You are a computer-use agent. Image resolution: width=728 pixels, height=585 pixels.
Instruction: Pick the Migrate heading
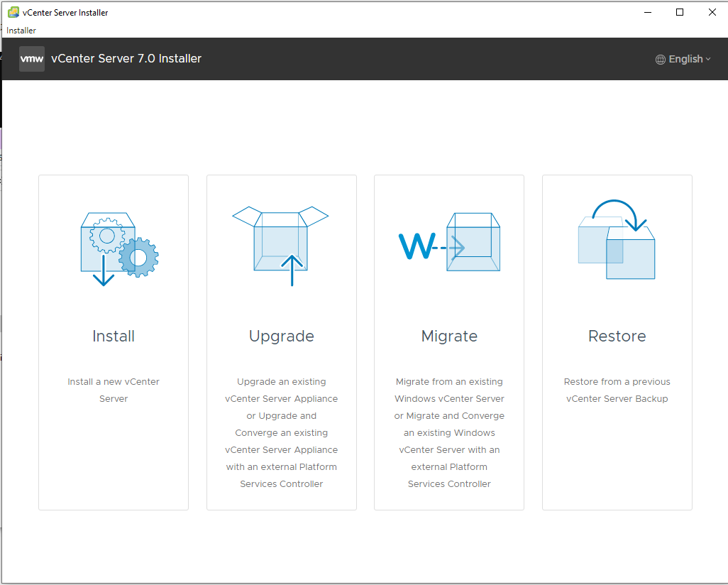[449, 337]
